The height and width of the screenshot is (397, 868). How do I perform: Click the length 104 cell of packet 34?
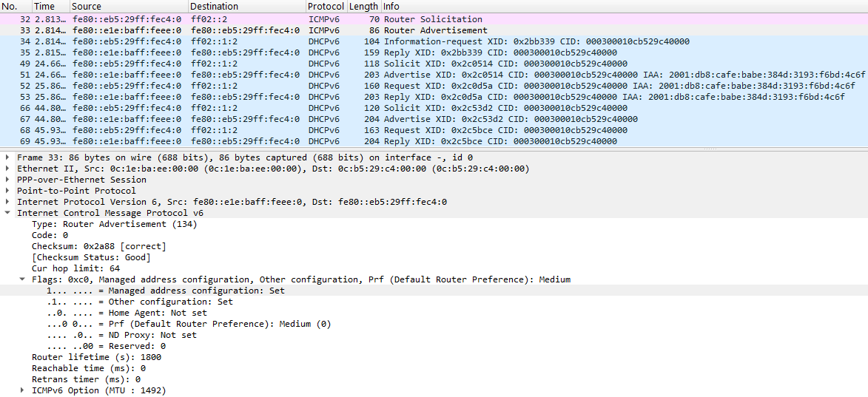coord(372,41)
